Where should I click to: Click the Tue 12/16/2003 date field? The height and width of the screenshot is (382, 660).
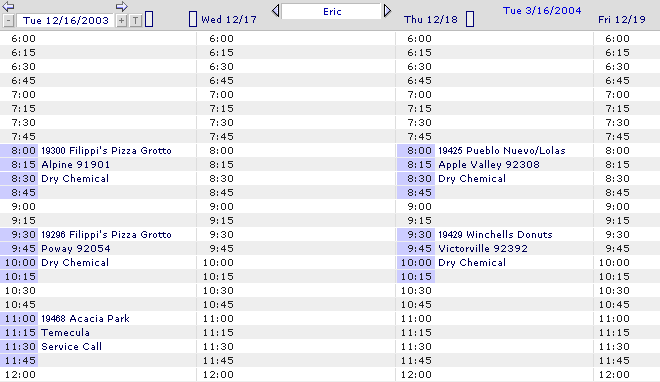tap(66, 20)
